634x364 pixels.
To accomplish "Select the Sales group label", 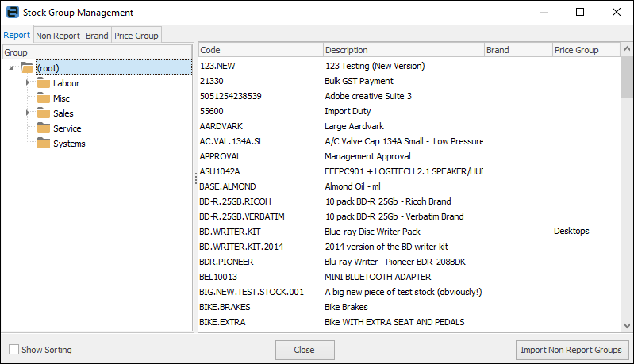I will [63, 113].
